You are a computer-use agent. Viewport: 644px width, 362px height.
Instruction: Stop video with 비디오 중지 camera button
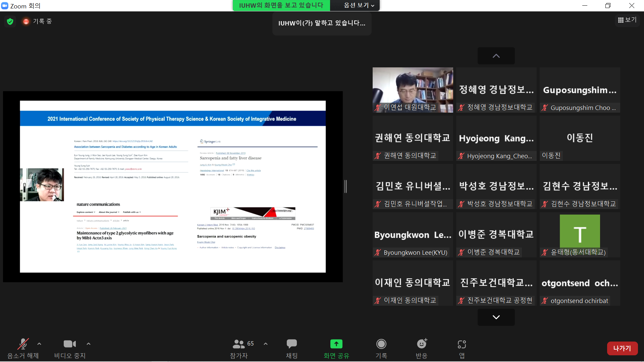point(70,348)
